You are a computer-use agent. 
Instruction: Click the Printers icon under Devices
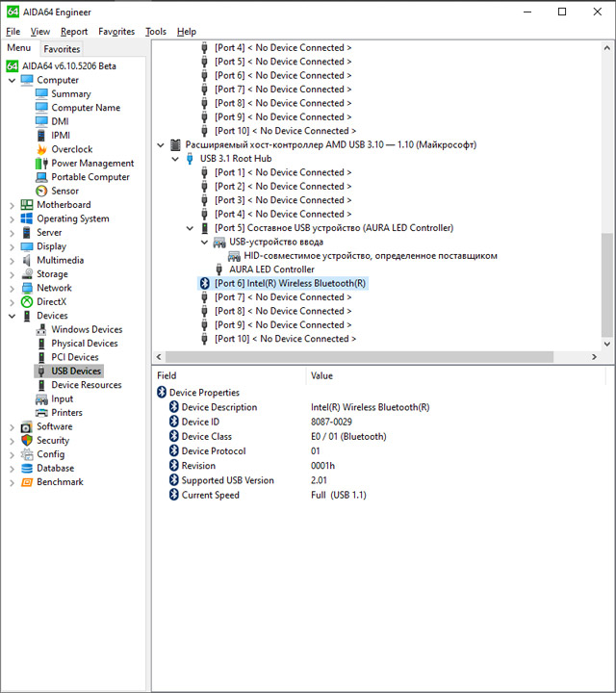coord(41,413)
